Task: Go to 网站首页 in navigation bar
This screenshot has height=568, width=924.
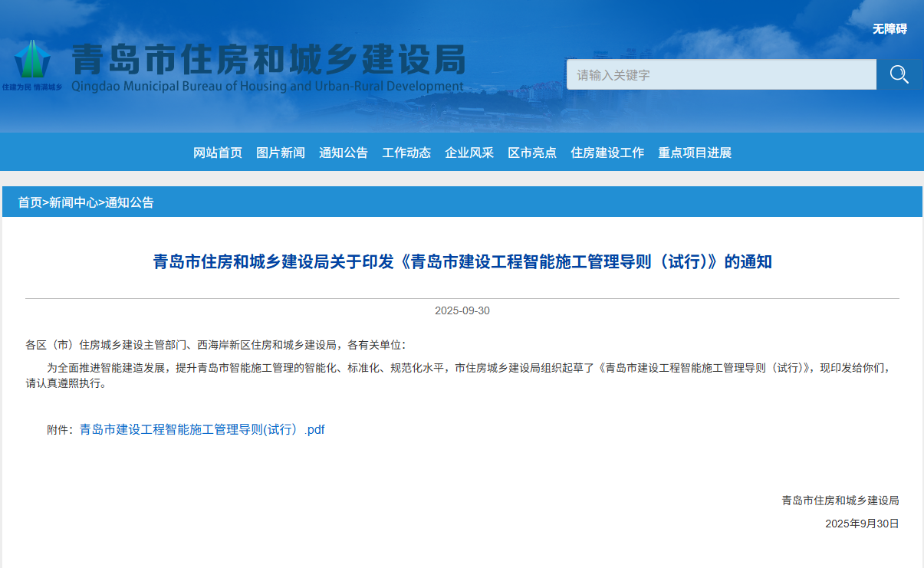Action: tap(218, 153)
